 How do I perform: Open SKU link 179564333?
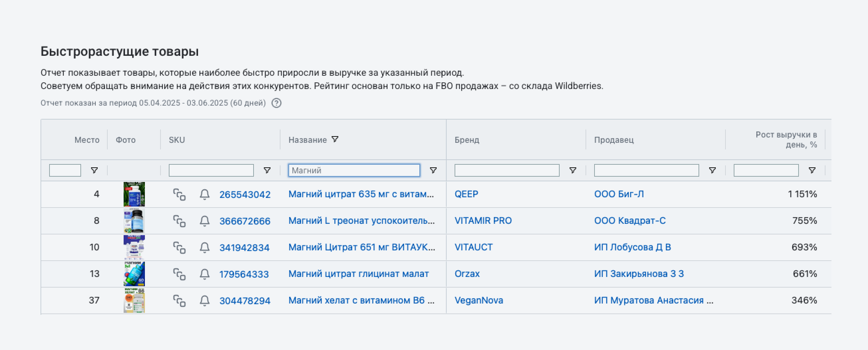coord(244,274)
